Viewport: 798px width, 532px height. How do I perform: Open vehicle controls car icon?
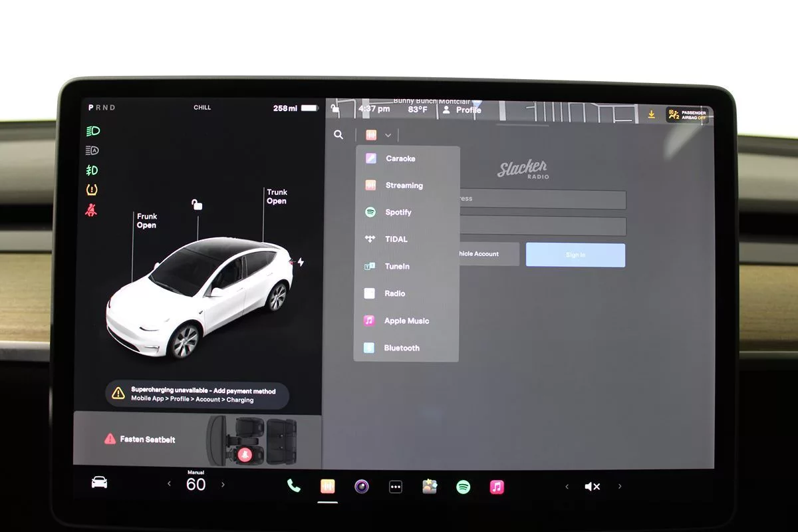tap(99, 483)
